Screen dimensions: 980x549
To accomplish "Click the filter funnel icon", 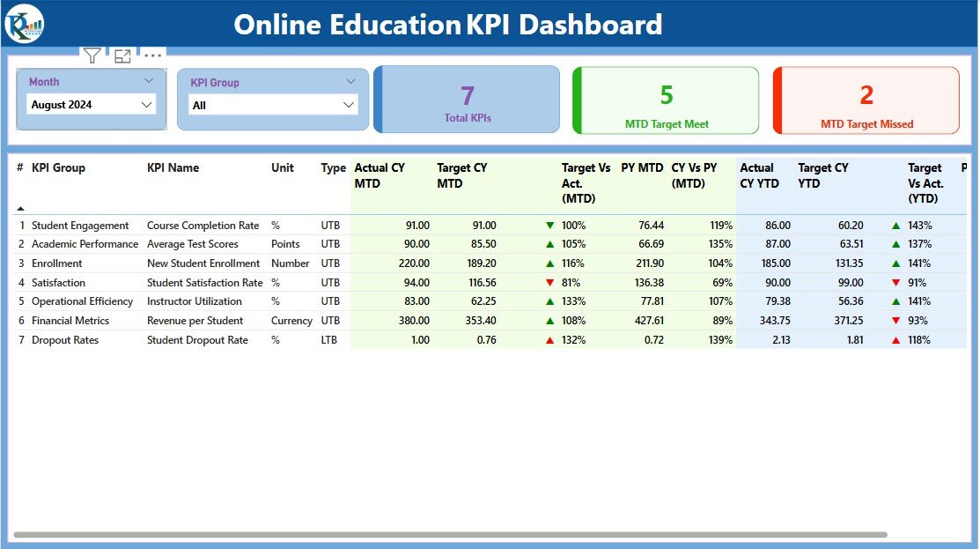I will (x=92, y=56).
